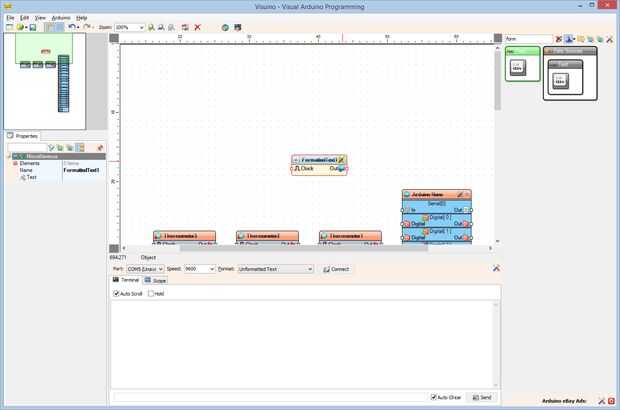Clear the component palette search filter
620x410 pixels.
(x=558, y=39)
